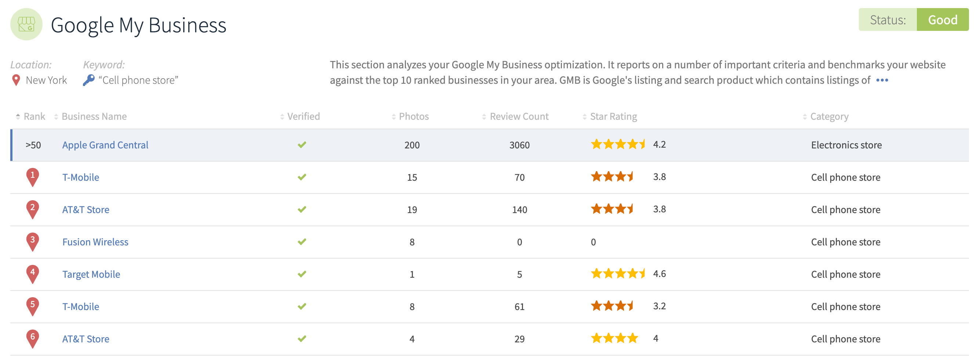The width and height of the screenshot is (980, 360).
Task: Open the rank 2 AT&T Store listing
Action: [x=86, y=210]
